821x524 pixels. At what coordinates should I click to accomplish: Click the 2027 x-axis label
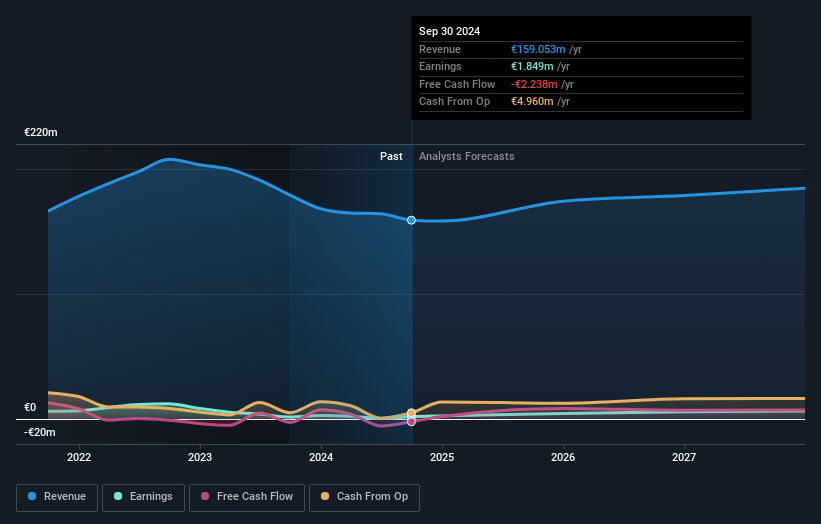(684, 458)
